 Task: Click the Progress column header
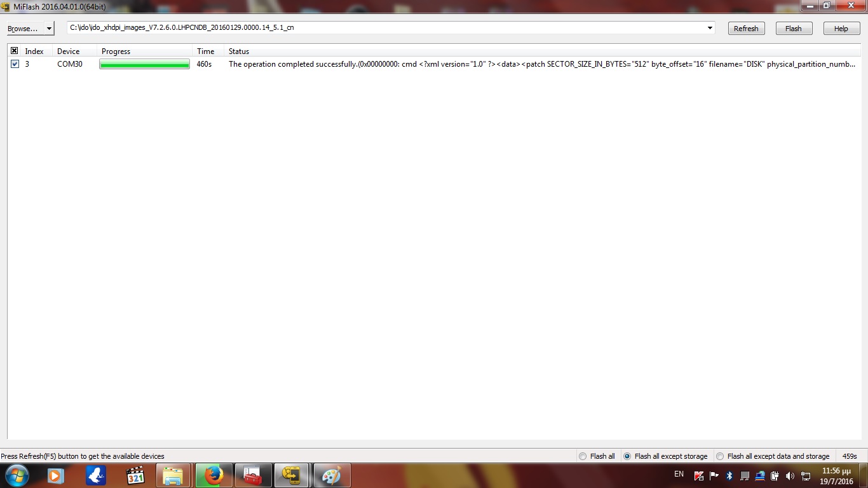coord(145,51)
